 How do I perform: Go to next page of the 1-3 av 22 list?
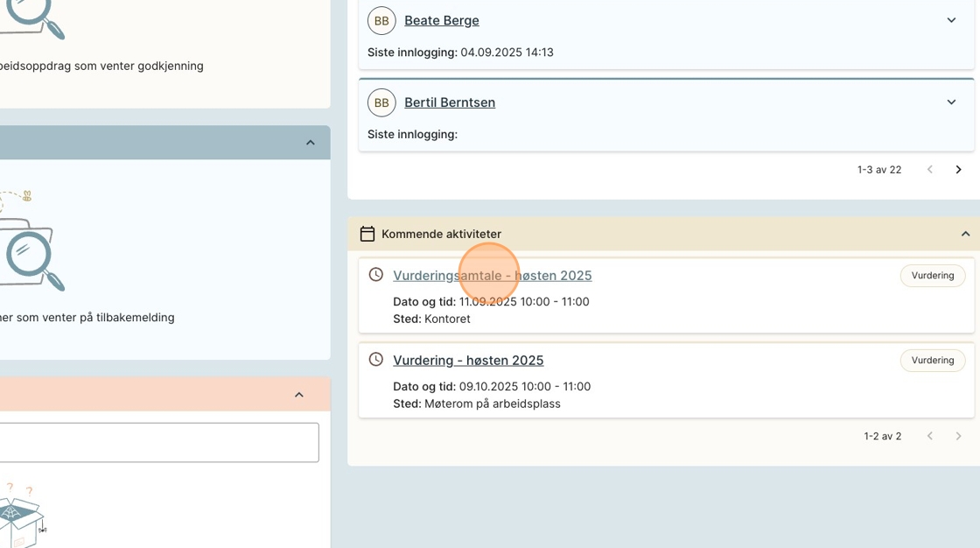958,170
